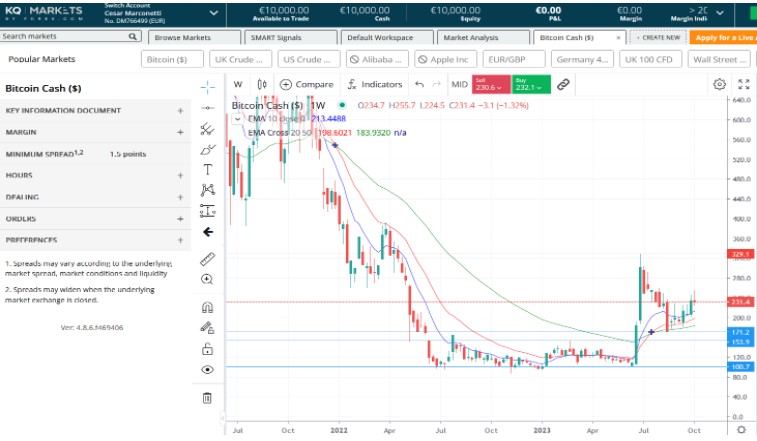Click the Compare symbol button

(x=307, y=85)
